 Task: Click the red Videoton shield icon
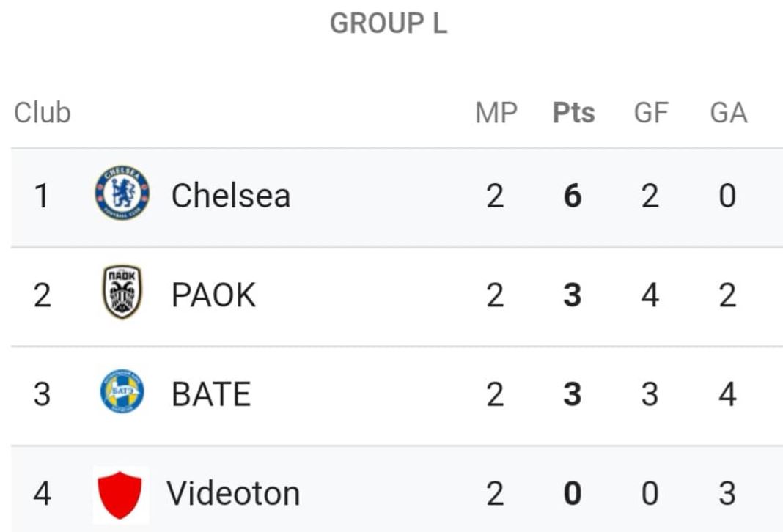point(120,495)
